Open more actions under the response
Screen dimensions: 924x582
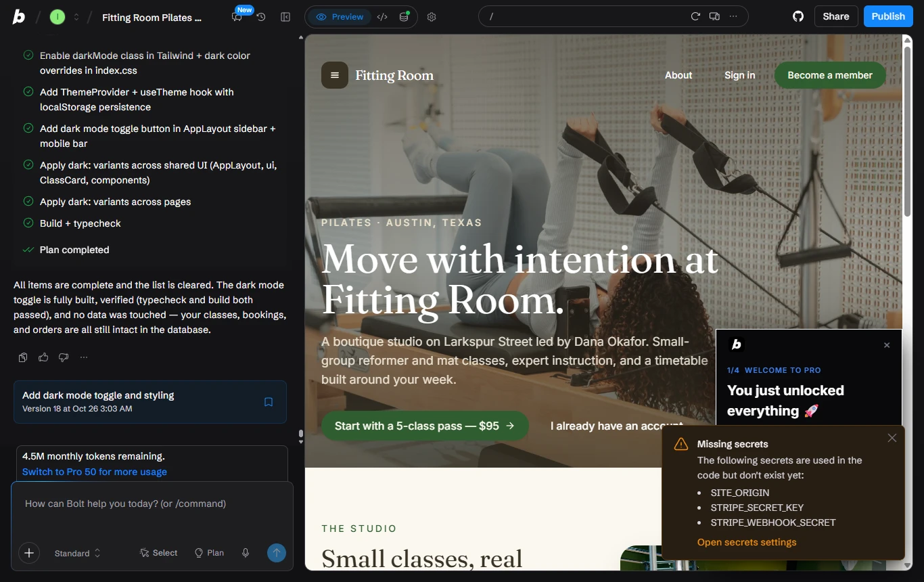pos(84,357)
